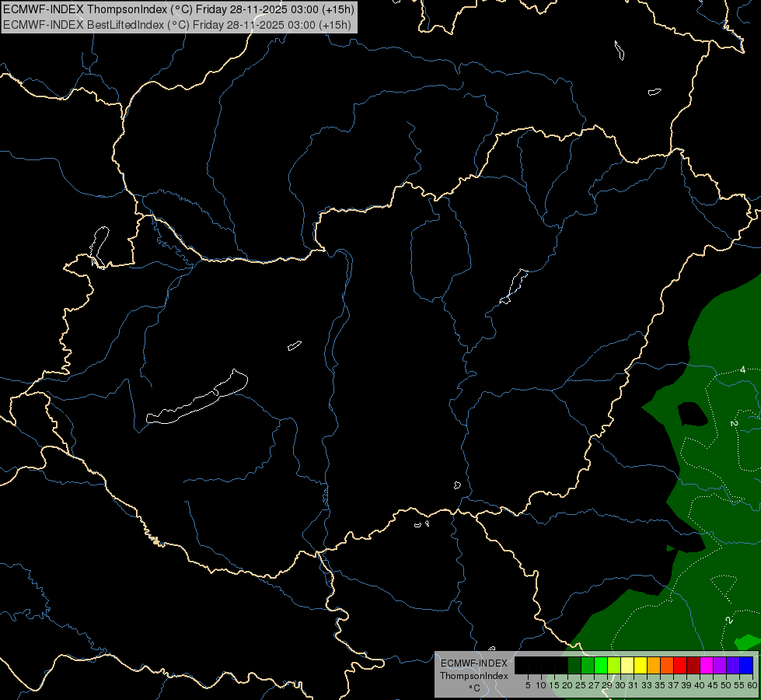This screenshot has height=700, width=761.
Task: Pick the yellow-green 29-30 legend swatch
Action: click(x=614, y=665)
